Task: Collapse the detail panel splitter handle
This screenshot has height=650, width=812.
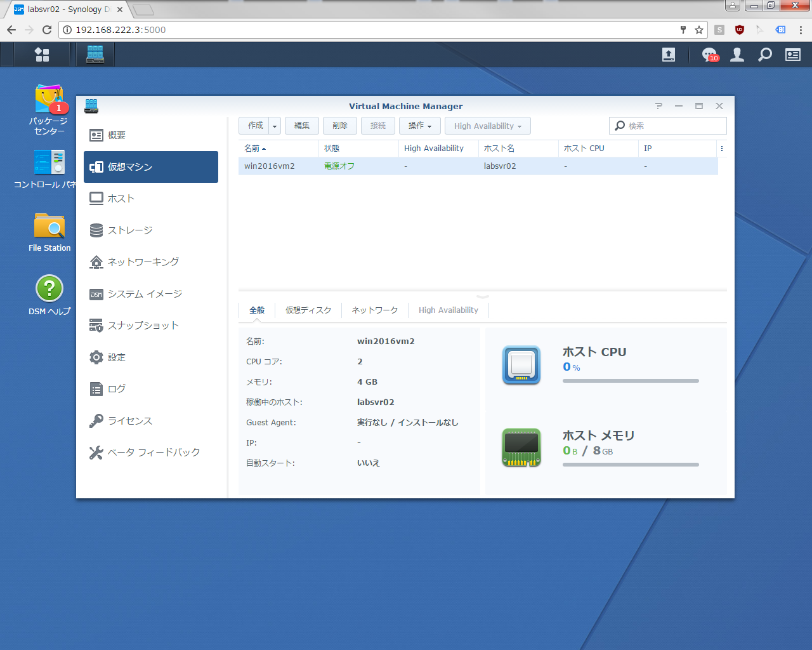Action: pyautogui.click(x=483, y=296)
